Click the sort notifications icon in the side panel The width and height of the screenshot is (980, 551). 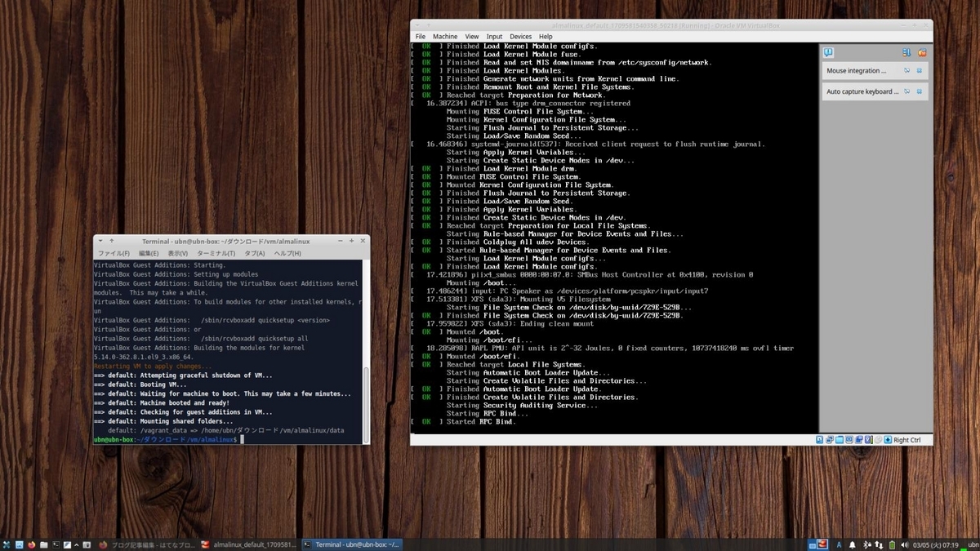[906, 54]
